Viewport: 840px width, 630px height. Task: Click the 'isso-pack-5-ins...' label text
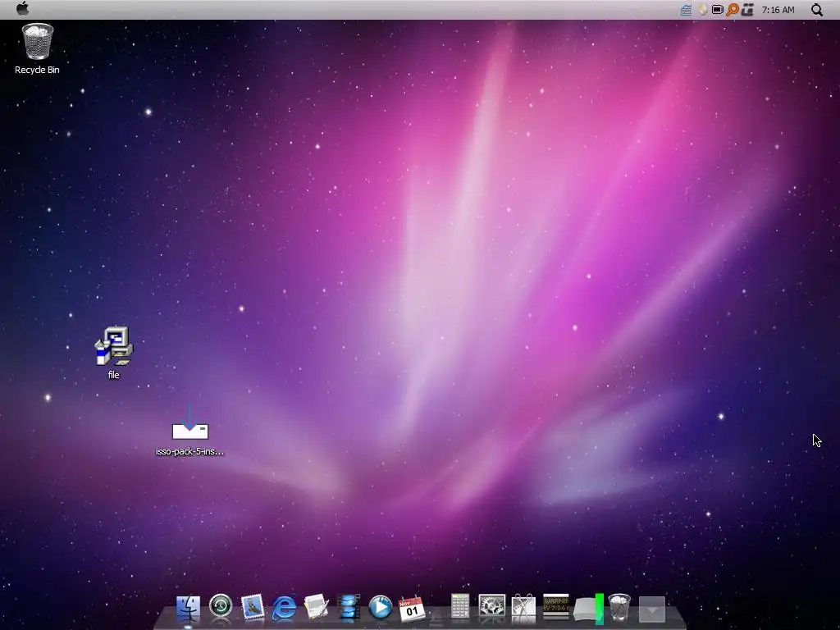189,451
